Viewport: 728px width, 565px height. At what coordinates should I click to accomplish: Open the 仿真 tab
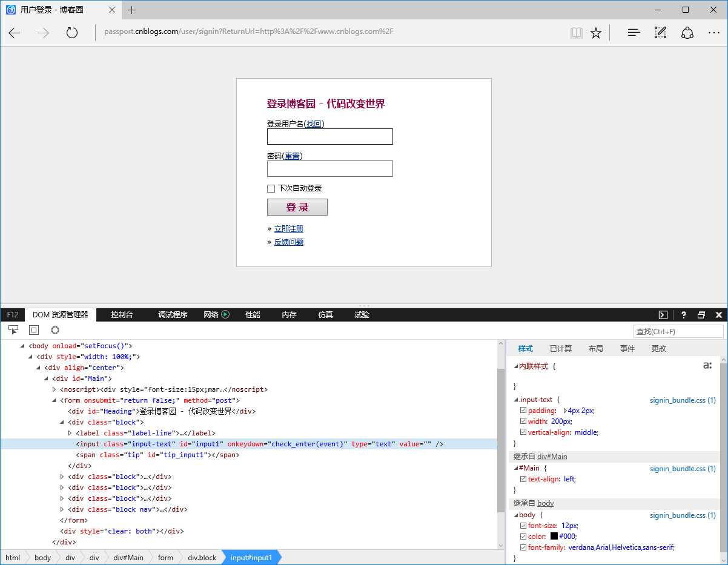(x=325, y=315)
